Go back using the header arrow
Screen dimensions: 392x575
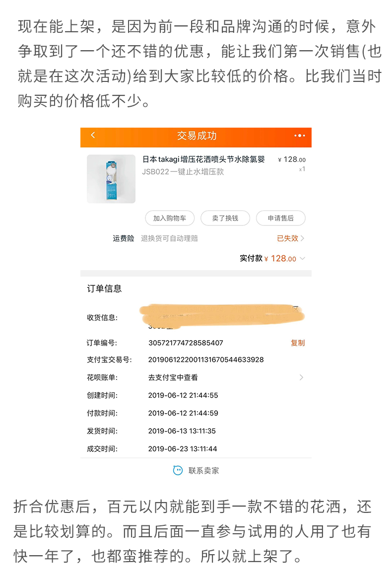[93, 135]
